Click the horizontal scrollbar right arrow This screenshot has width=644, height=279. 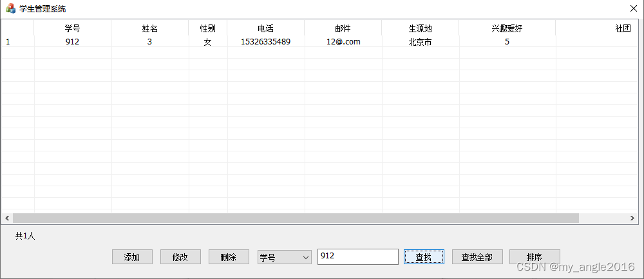632,218
